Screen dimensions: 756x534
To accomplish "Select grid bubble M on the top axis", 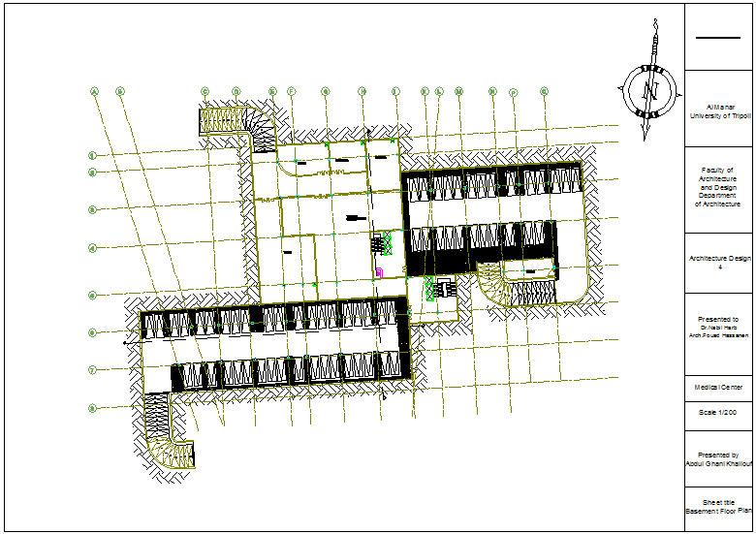I will click(459, 91).
